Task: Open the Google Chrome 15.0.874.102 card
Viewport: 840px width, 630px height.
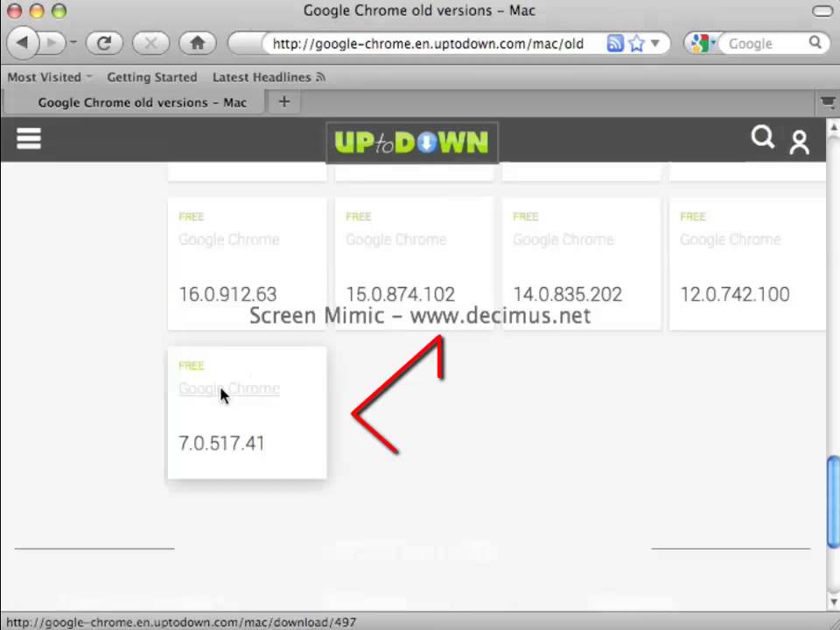Action: pyautogui.click(x=414, y=264)
